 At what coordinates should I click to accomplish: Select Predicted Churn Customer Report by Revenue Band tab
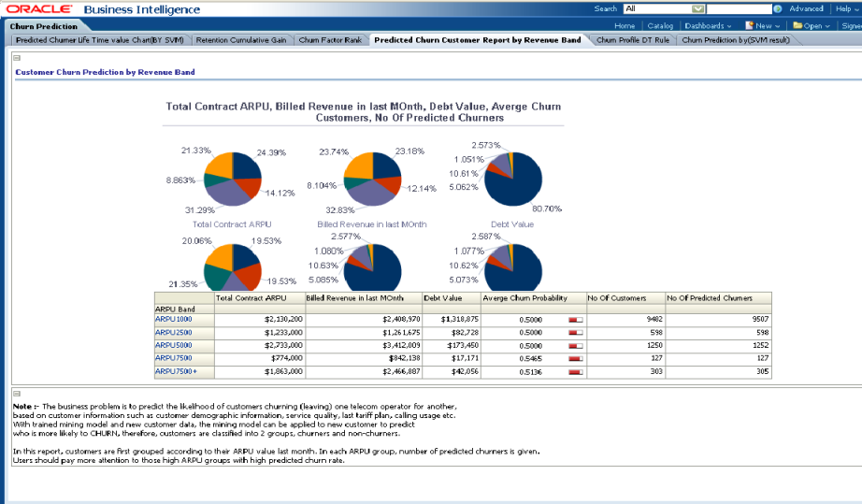tap(477, 40)
